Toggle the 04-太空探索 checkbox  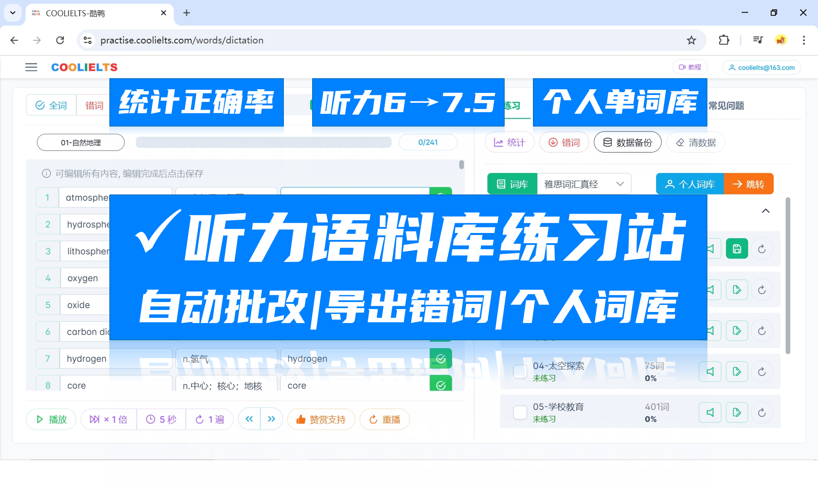[520, 371]
